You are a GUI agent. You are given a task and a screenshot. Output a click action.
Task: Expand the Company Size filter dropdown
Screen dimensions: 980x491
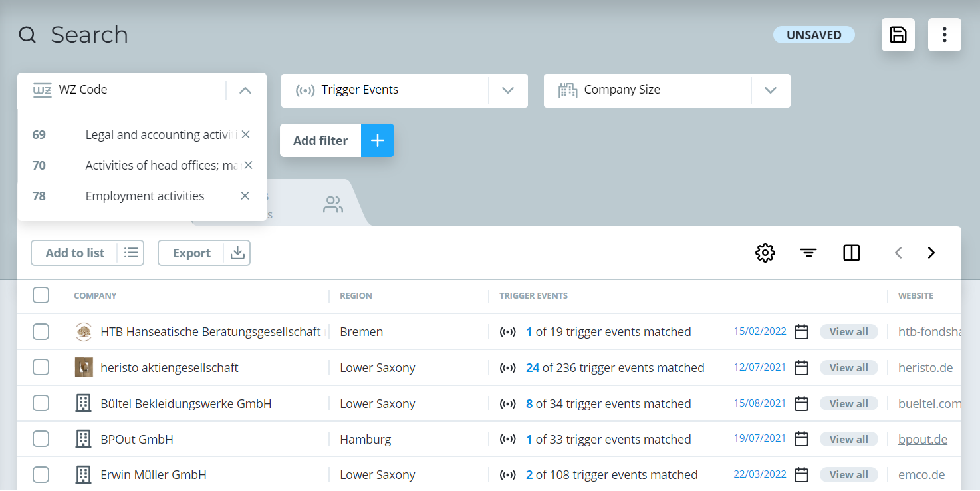771,90
